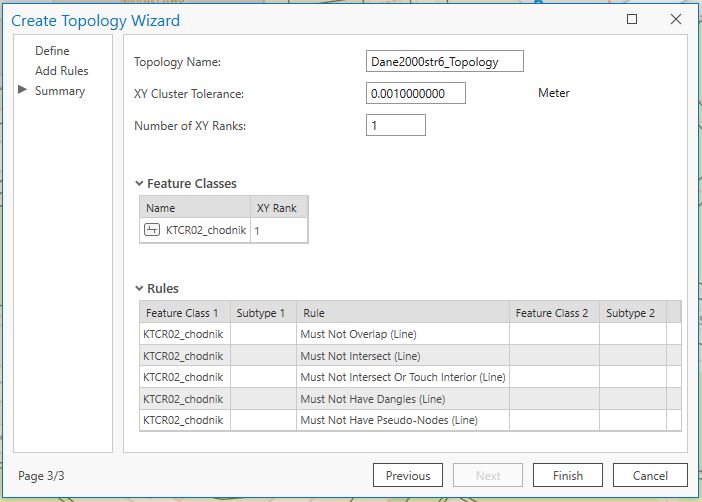The height and width of the screenshot is (502, 702).
Task: Click the XY Rank column header
Action: (276, 208)
